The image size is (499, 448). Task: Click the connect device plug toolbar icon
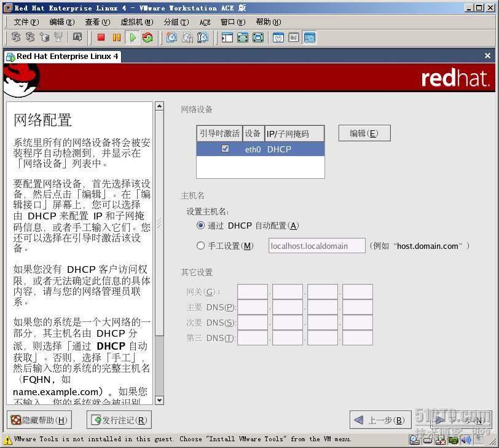click(58, 37)
